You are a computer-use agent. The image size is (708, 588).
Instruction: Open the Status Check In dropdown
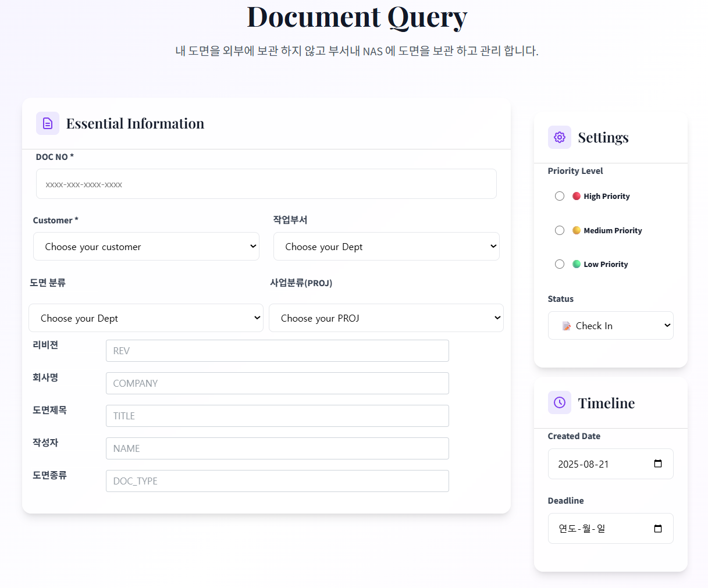pyautogui.click(x=610, y=326)
